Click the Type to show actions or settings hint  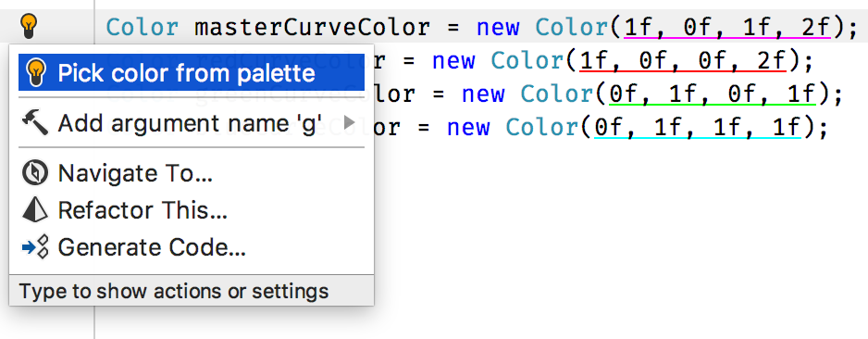tap(174, 291)
